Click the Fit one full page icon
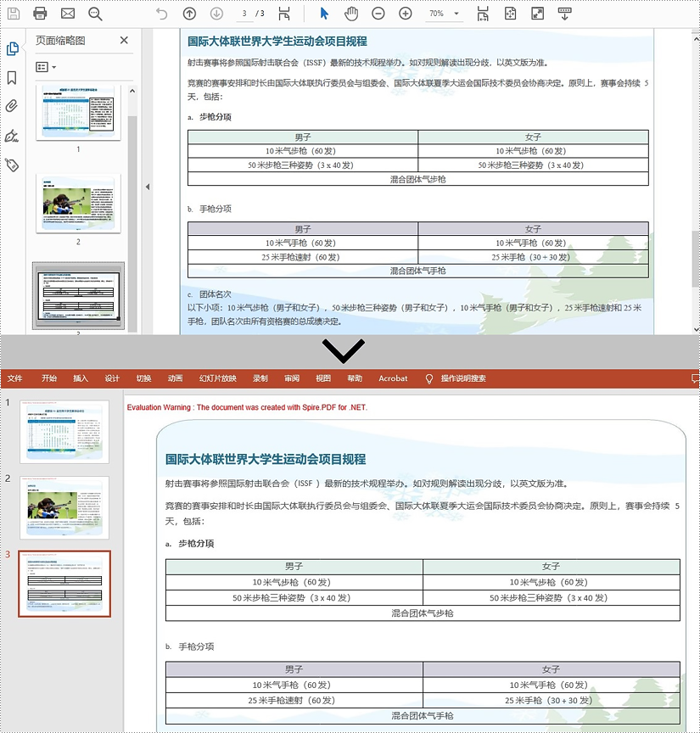Screen dimensions: 700x733 (510, 14)
